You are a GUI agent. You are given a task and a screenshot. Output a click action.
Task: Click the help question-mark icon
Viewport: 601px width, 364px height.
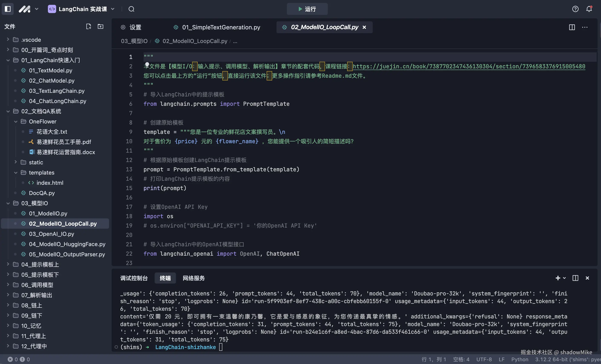pos(575,9)
